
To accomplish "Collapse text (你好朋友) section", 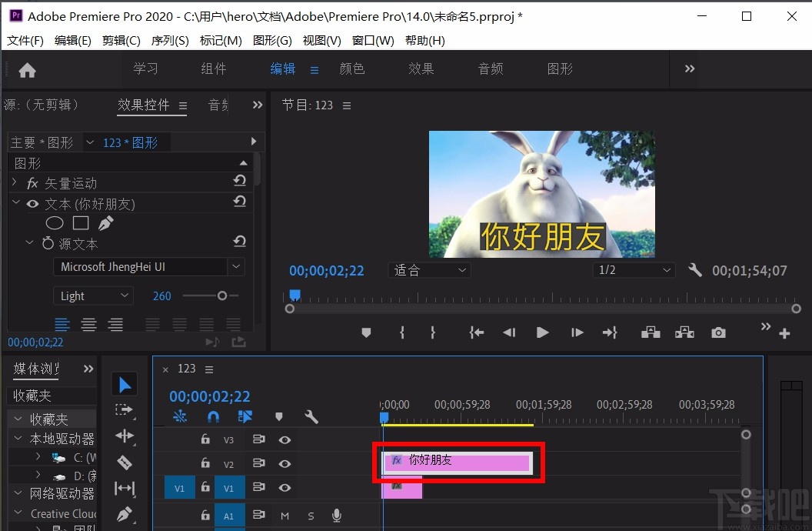I will tap(15, 202).
